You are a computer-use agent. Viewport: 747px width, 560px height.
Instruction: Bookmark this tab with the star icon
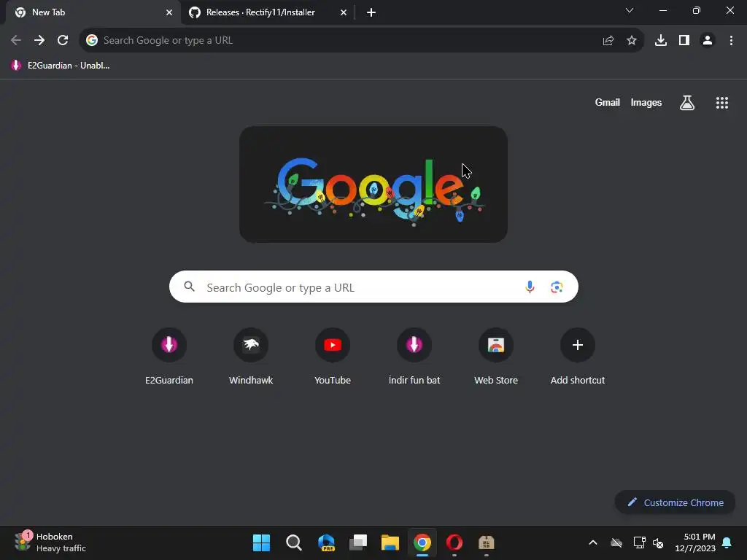(632, 41)
